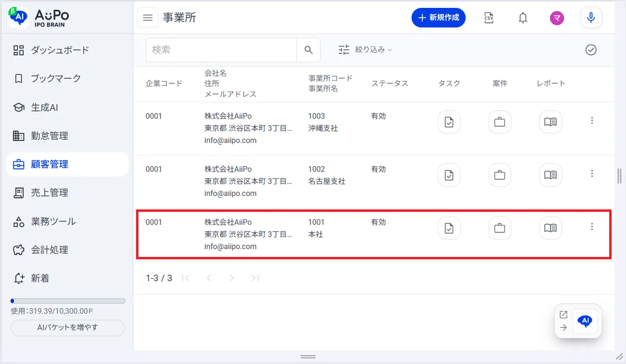This screenshot has height=364, width=626.
Task: Click the magnifier search button
Action: (x=309, y=50)
